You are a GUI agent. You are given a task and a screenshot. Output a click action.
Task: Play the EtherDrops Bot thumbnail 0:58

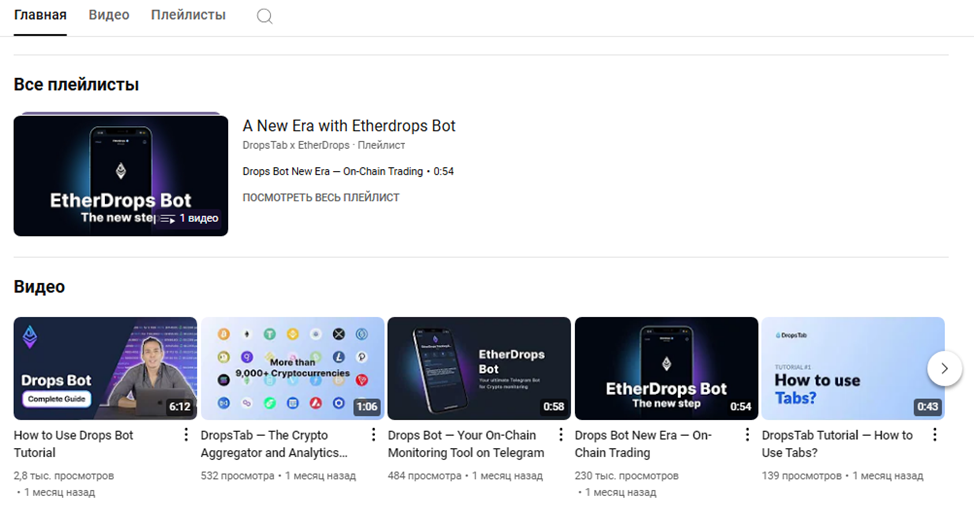click(479, 369)
